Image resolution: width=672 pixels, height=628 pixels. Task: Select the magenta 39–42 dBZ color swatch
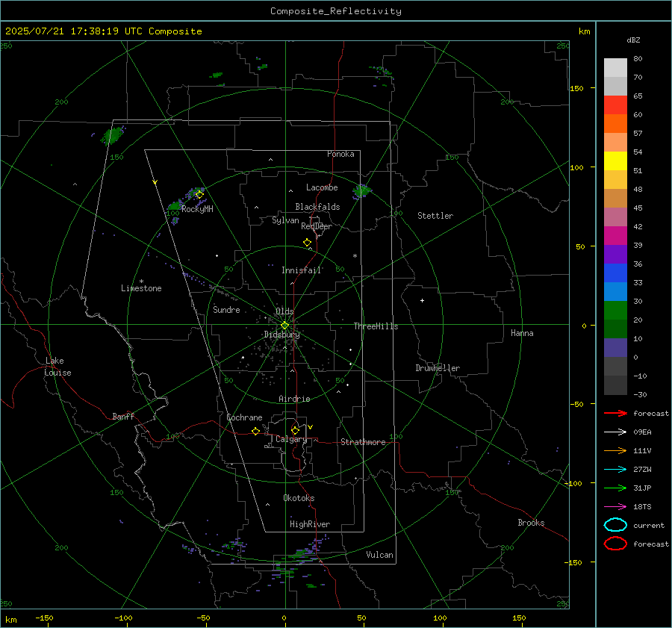(x=615, y=236)
